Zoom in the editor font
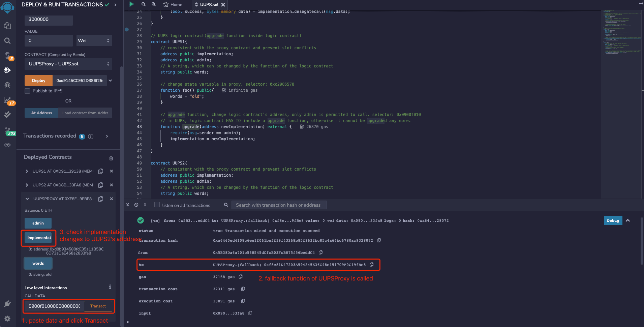 tap(154, 4)
